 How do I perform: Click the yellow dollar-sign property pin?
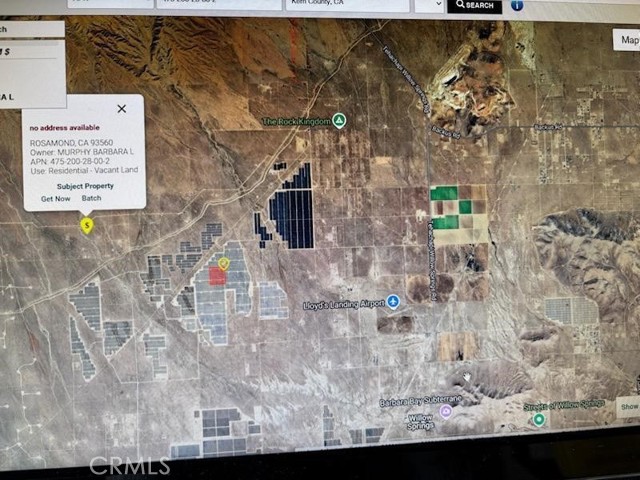(x=87, y=225)
